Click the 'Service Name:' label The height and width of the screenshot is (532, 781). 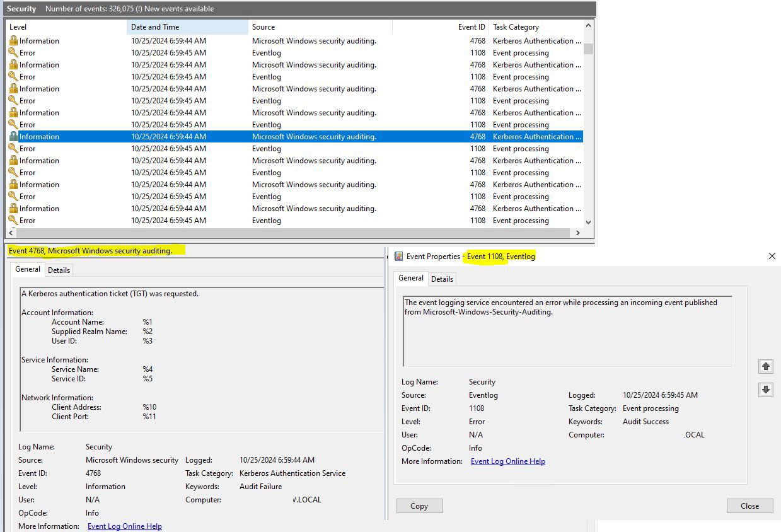[x=75, y=369]
